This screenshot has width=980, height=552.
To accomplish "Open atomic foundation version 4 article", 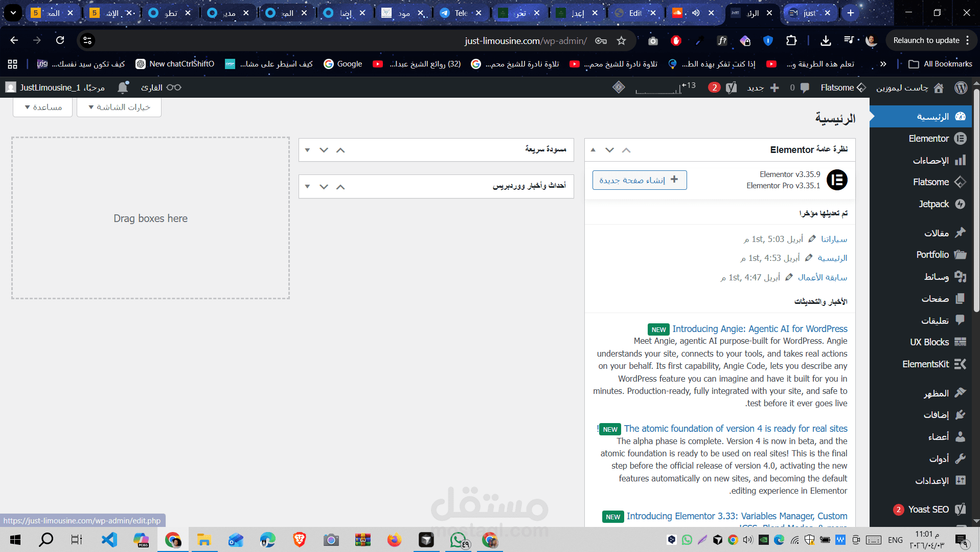I will (736, 429).
